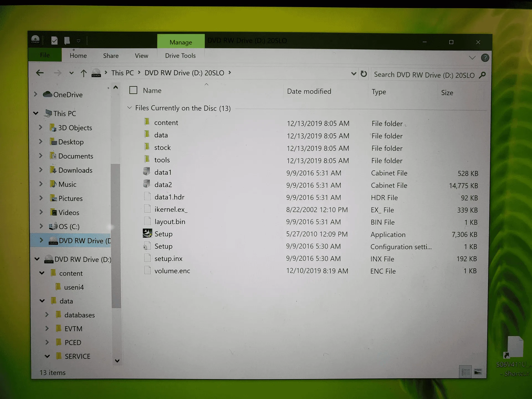Click the This PC breadcrumb
Viewport: 532px width, 399px height.
pyautogui.click(x=122, y=73)
